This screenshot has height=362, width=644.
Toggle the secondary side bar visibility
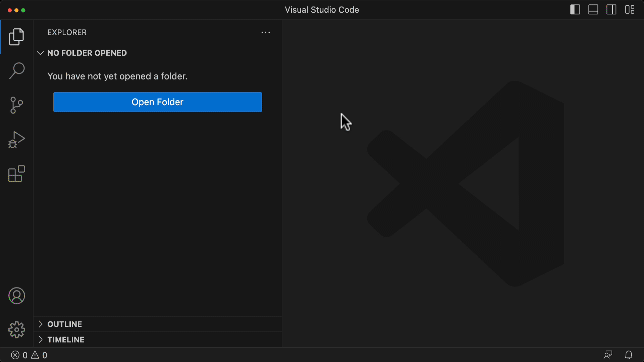pos(611,10)
